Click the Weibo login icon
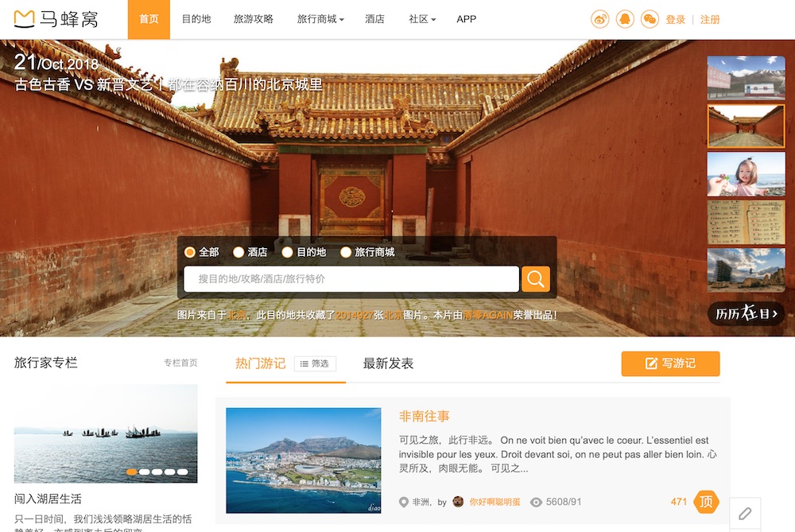 (x=600, y=19)
